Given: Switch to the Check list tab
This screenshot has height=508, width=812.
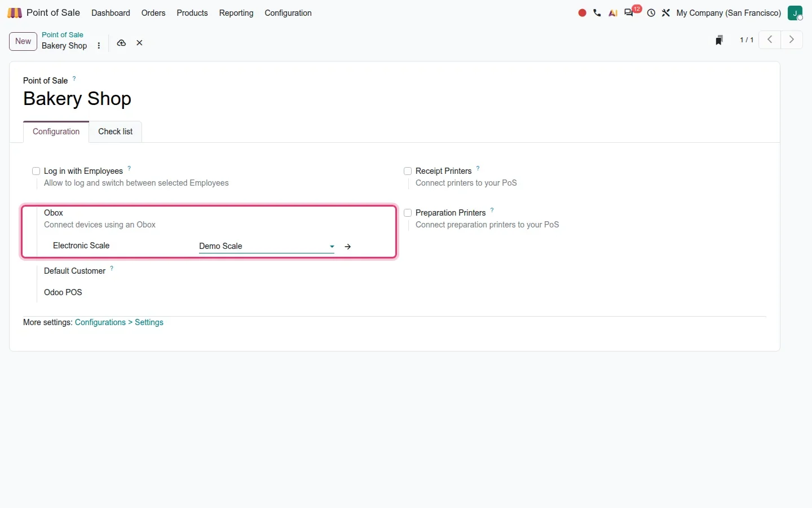Looking at the screenshot, I should tap(116, 132).
